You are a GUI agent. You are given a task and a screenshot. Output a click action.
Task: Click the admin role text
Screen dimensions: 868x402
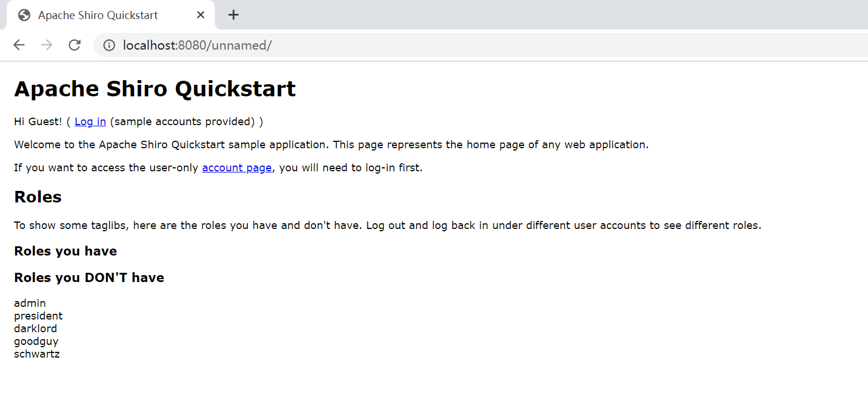tap(30, 303)
